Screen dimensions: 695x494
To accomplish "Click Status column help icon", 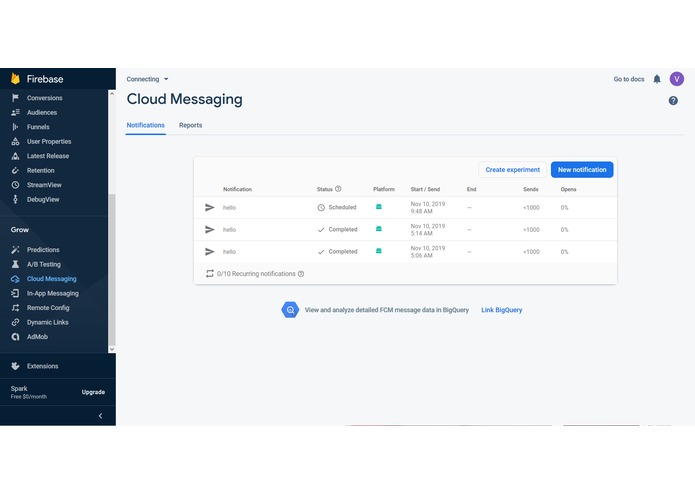I will click(338, 189).
